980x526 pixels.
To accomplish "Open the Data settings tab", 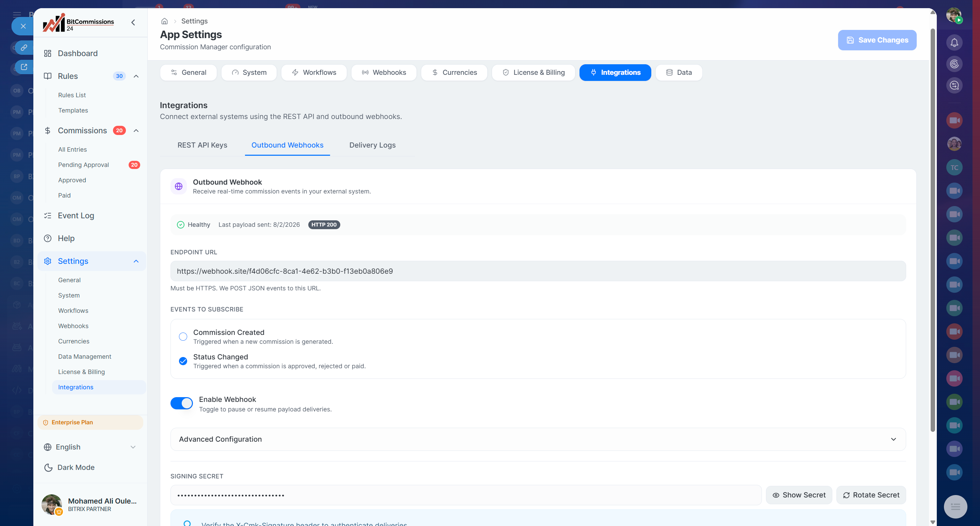I will (679, 72).
